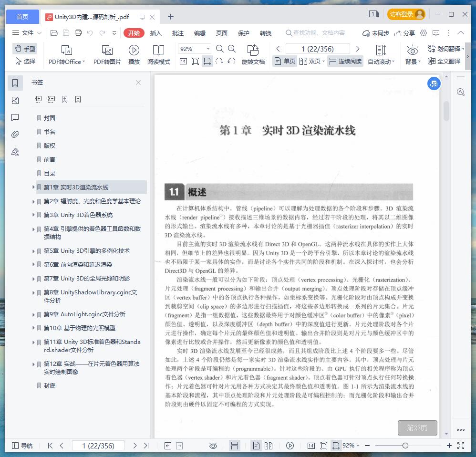Image resolution: width=476 pixels, height=457 pixels.
Task: Adjust the zoom slider handle in the status bar
Action: (405, 446)
